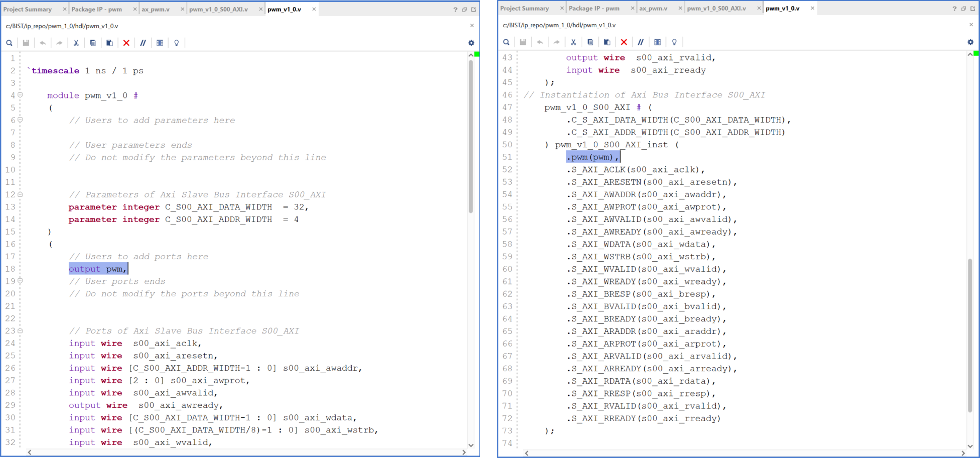
Task: Click the copy icon in the left toolbar
Action: (x=93, y=43)
